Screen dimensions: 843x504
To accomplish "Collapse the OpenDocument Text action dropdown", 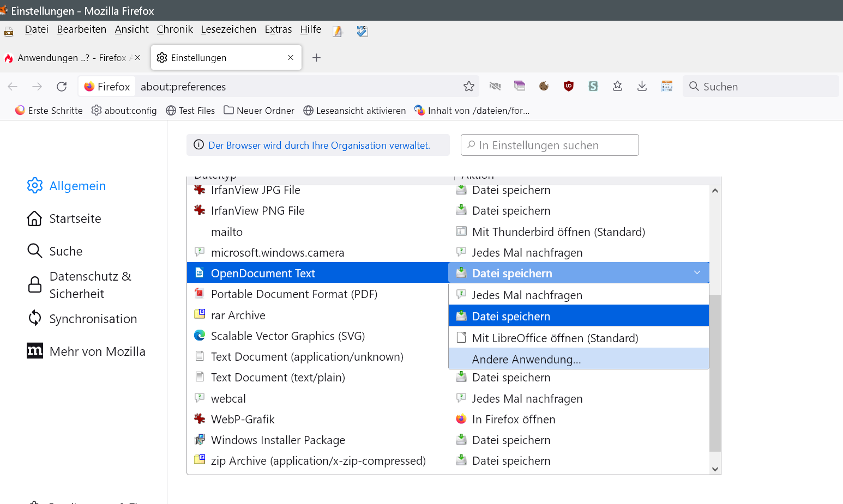I will coord(696,273).
